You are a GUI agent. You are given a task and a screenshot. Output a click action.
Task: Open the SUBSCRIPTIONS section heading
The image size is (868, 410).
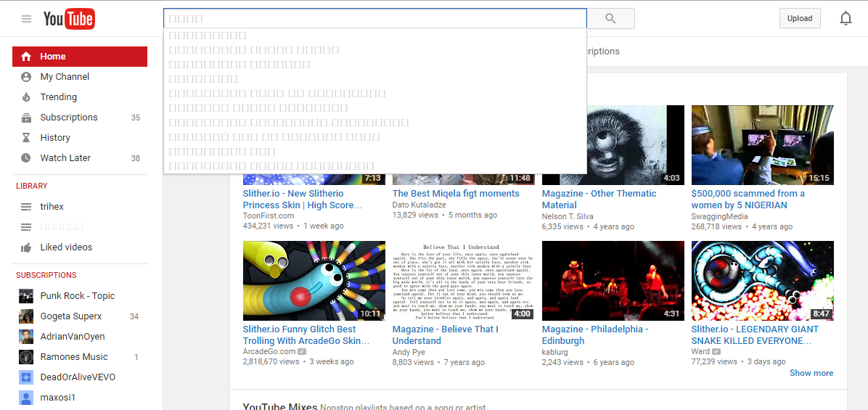click(x=46, y=275)
